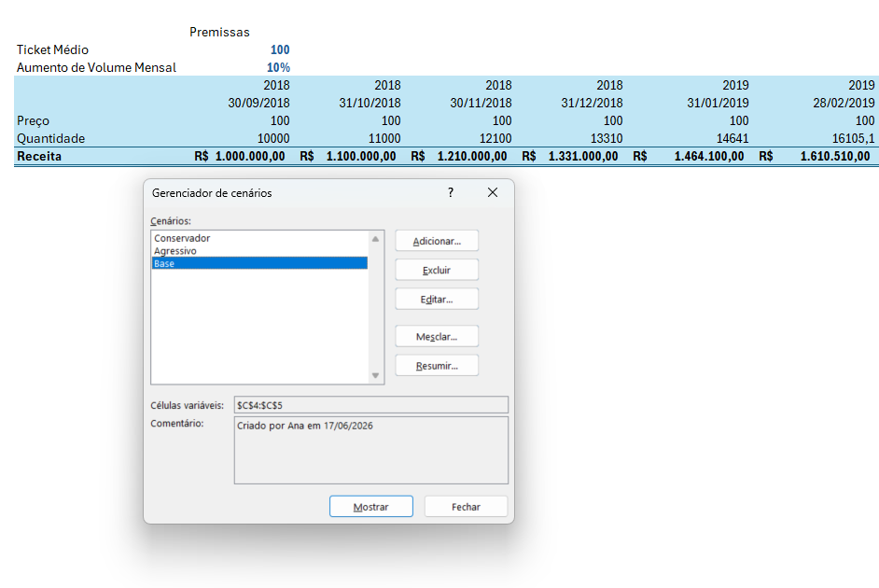
Task: Select quantity cell 13310
Action: click(607, 138)
